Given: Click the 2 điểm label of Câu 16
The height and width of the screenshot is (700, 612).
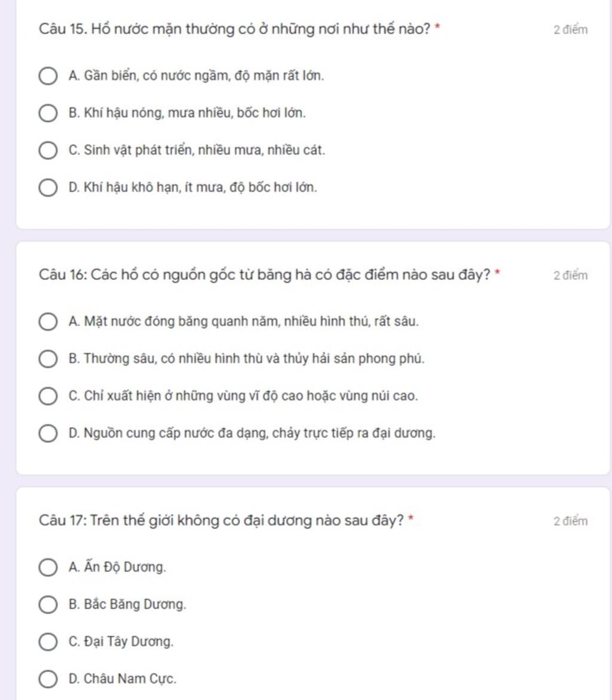Looking at the screenshot, I should pos(571,276).
